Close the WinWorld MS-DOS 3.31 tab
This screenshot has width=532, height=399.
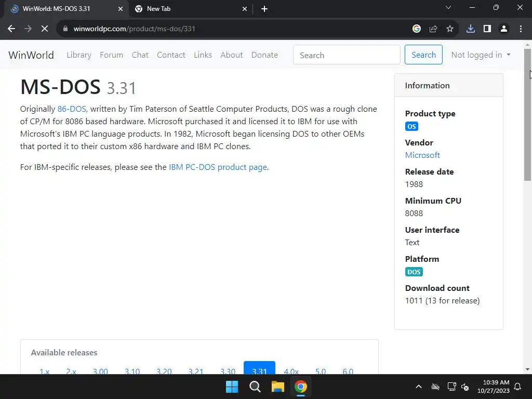pos(121,9)
